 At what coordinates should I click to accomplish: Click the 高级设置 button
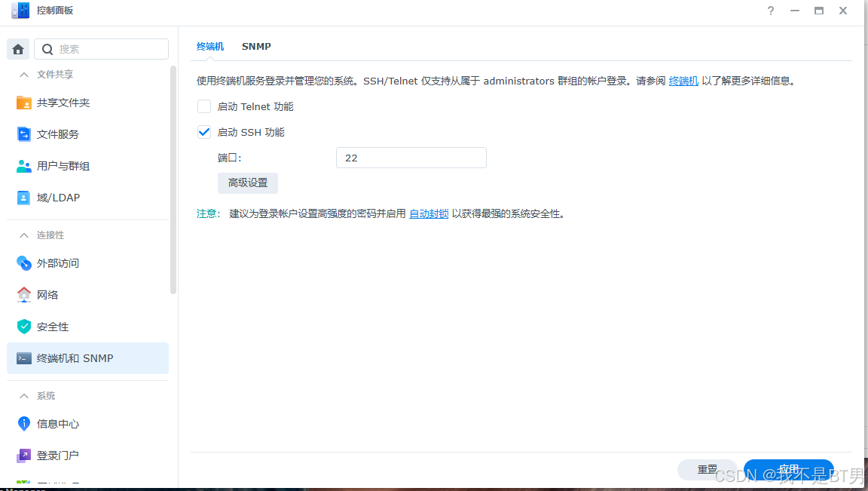pos(247,183)
